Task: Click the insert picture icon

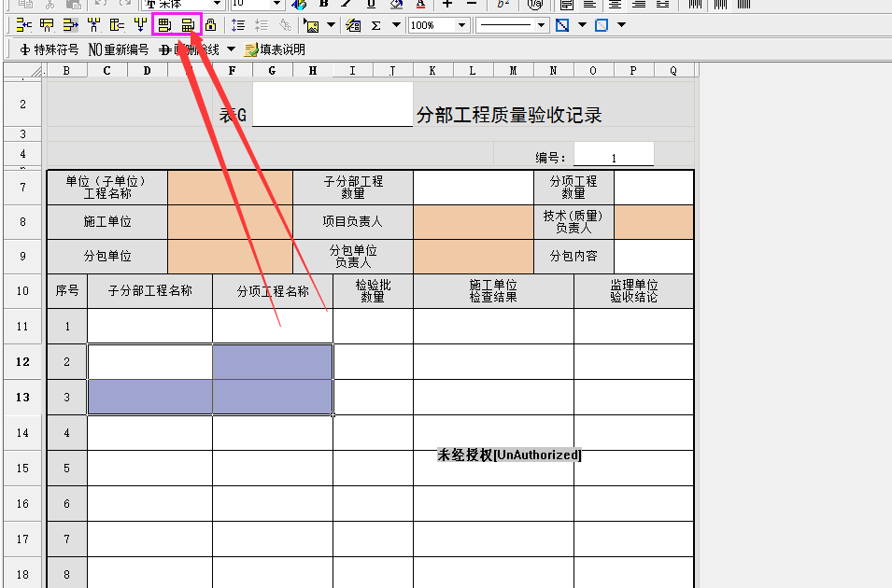Action: (x=311, y=25)
